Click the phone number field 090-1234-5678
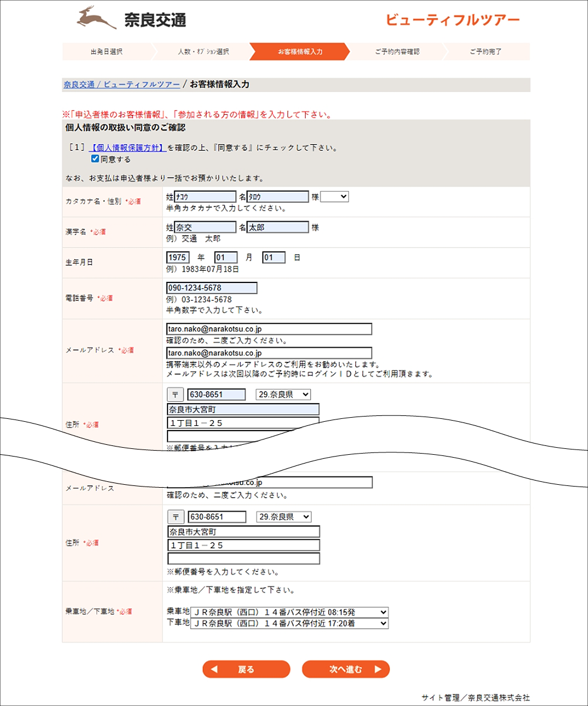This screenshot has width=588, height=706. tap(212, 288)
